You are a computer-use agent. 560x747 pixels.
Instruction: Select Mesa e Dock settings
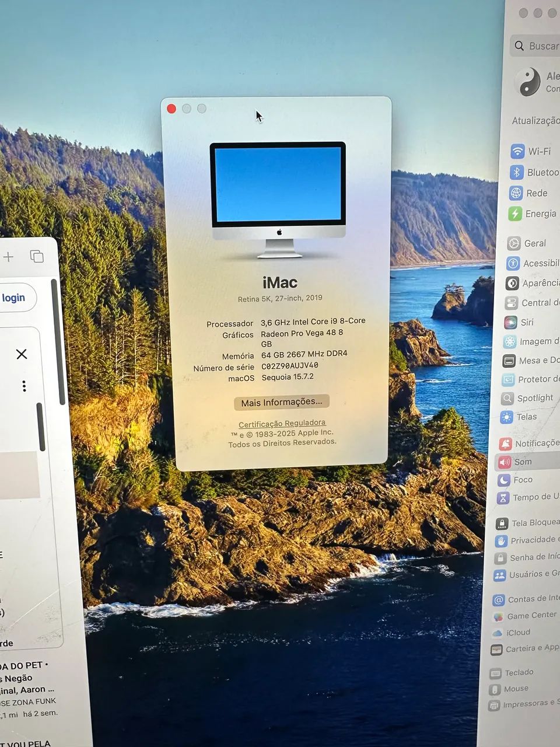(530, 360)
